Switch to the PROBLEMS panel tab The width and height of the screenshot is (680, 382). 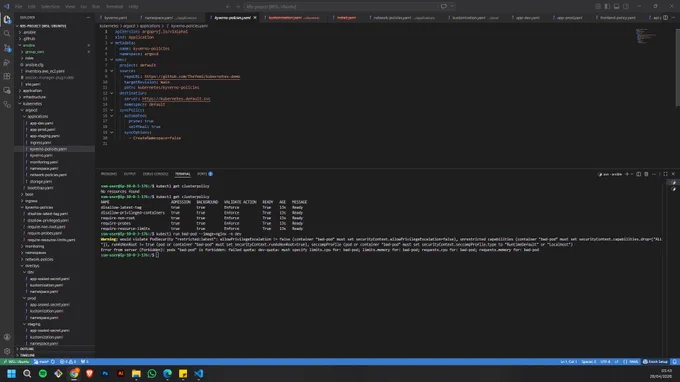point(109,174)
